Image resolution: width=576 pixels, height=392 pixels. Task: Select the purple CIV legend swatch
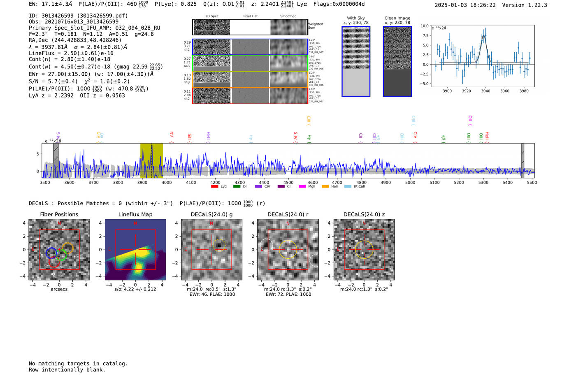point(258,186)
